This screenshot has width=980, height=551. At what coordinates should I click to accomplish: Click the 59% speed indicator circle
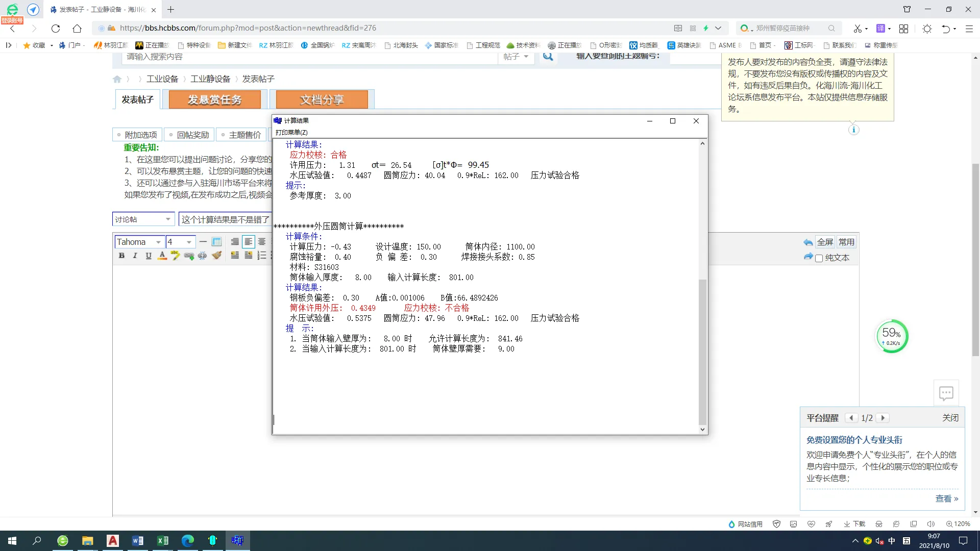tap(892, 336)
